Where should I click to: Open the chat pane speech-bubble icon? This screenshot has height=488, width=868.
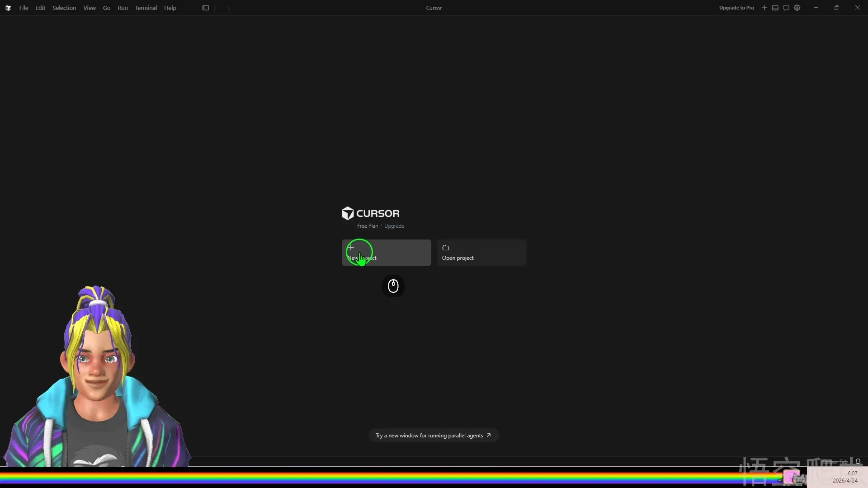786,8
